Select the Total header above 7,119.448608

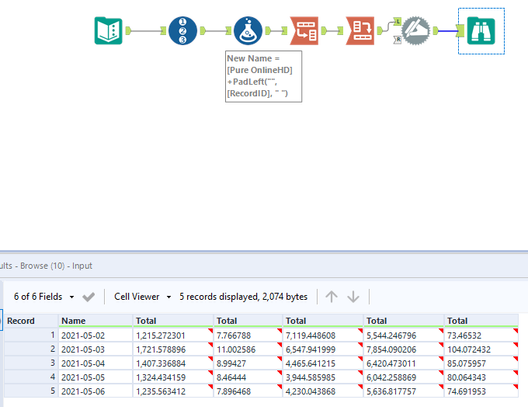pyautogui.click(x=323, y=321)
